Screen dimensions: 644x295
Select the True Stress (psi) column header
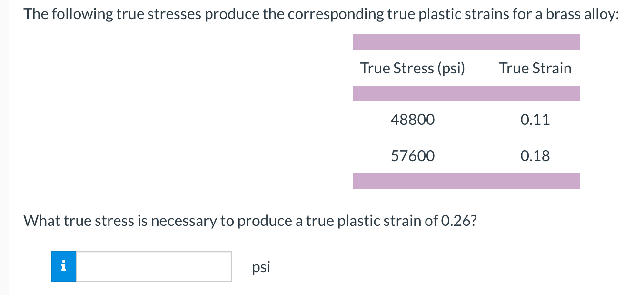click(412, 68)
